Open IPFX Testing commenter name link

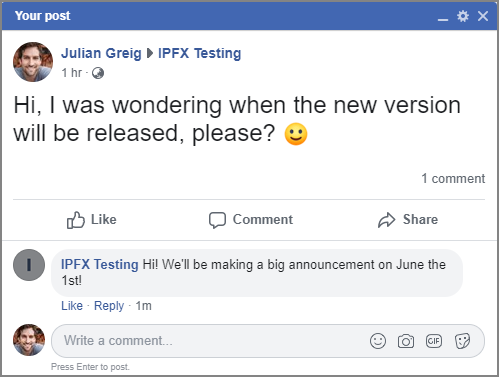coord(100,265)
